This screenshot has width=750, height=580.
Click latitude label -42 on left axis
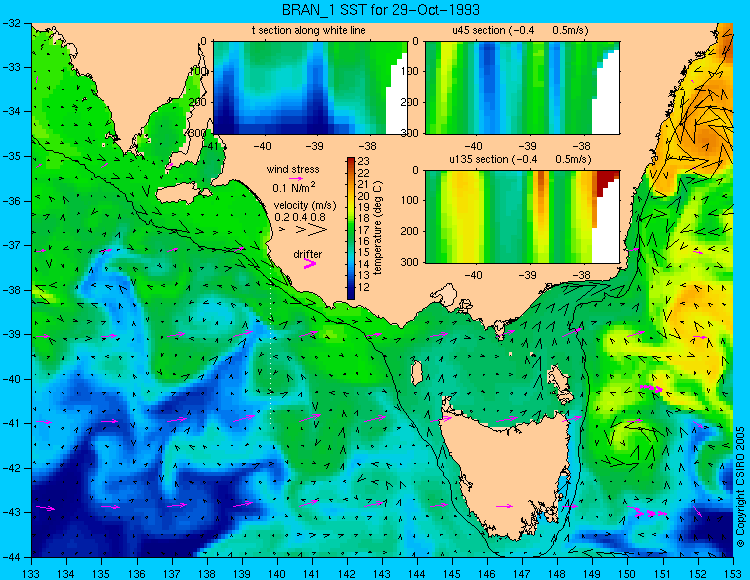coord(11,468)
